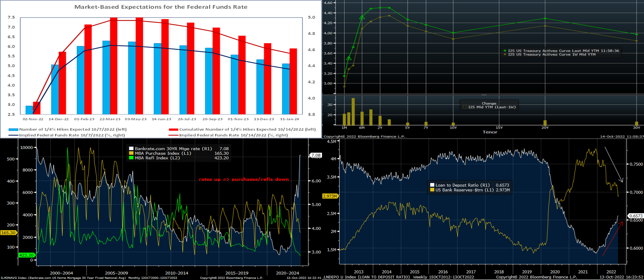644x280 pixels.
Task: Click the yellow 165.30 Purchase Index tag
Action: coord(8,233)
